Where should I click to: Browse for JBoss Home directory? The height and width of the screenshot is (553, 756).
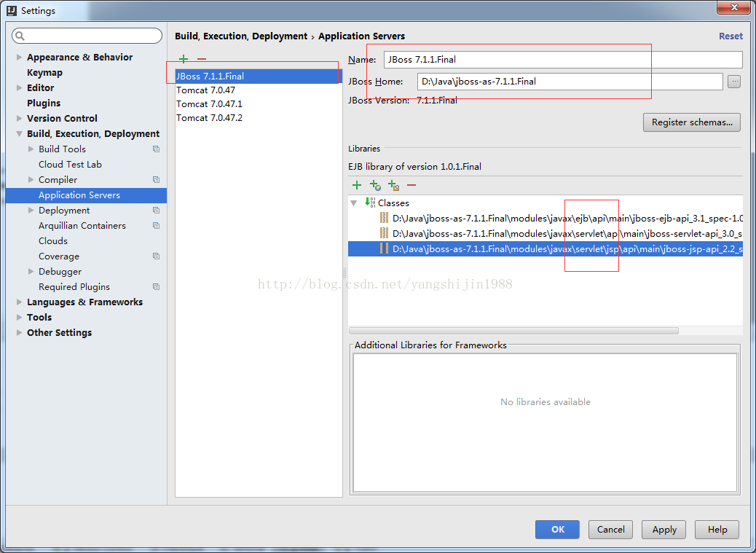click(734, 82)
